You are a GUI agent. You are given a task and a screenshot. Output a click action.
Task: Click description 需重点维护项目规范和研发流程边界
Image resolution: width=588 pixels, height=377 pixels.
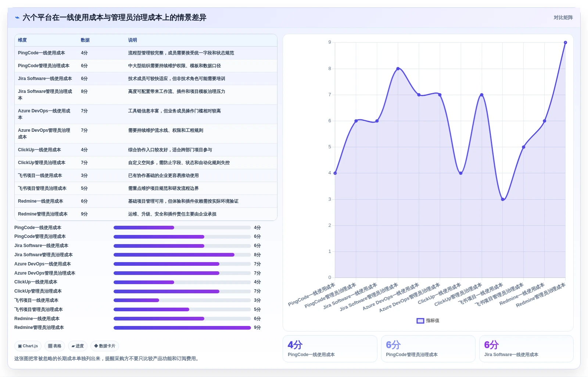pos(164,188)
